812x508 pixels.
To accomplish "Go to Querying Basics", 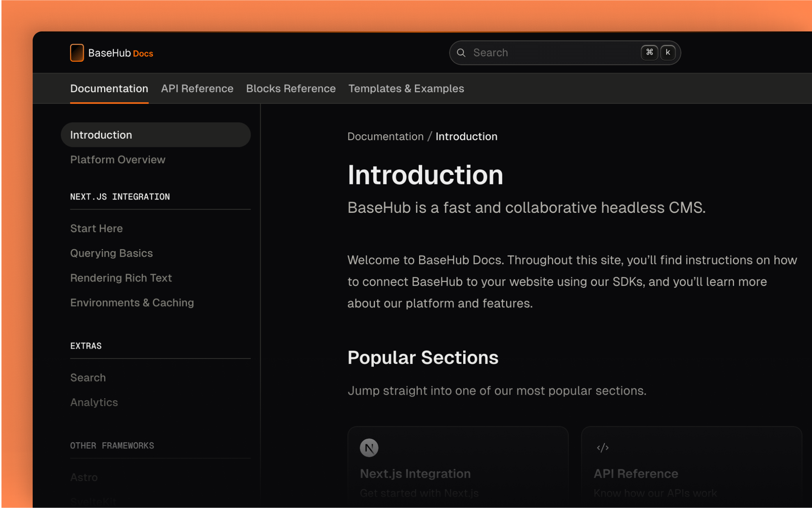I will (x=112, y=253).
